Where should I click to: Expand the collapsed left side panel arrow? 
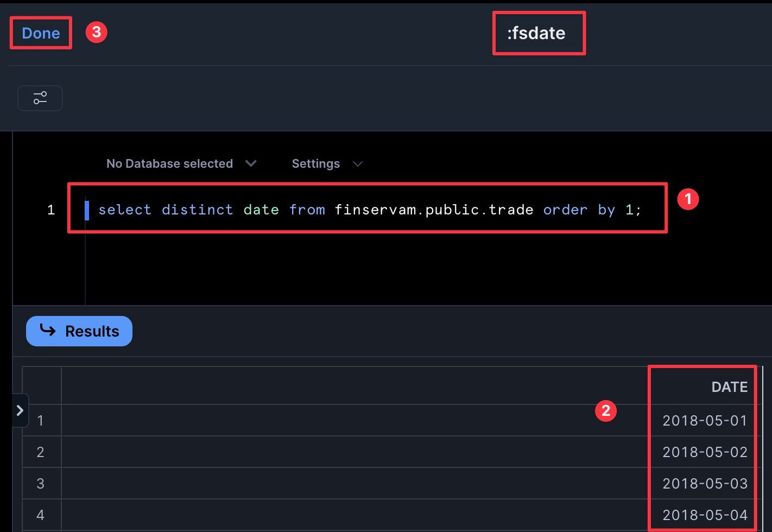point(20,410)
